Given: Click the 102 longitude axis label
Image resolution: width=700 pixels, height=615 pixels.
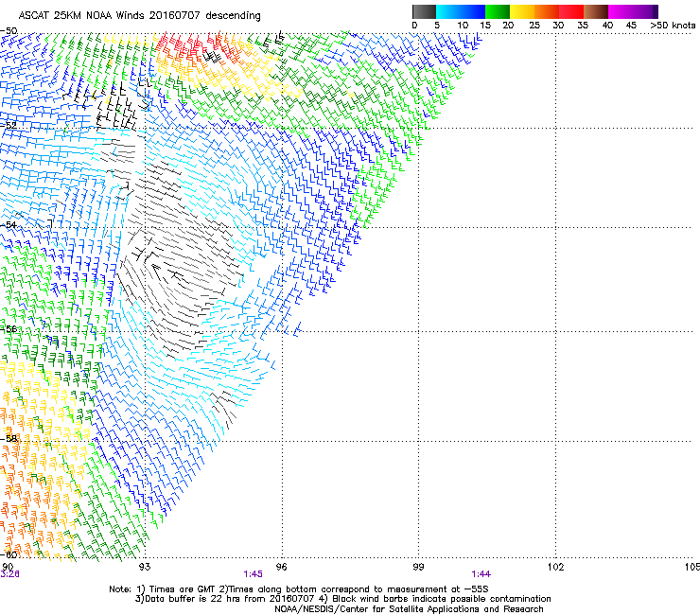Looking at the screenshot, I should [555, 567].
